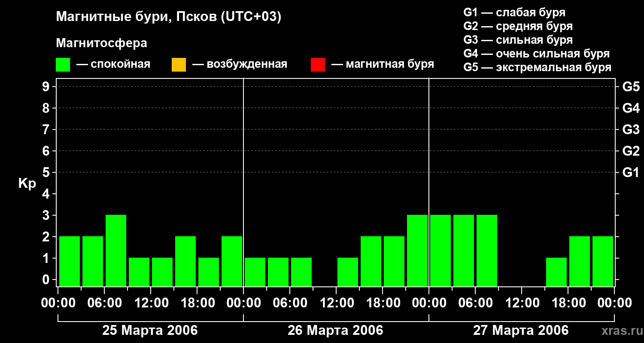644x343 pixels.
Task: Click the '— возбужденная' legend label
Action: coord(240,65)
